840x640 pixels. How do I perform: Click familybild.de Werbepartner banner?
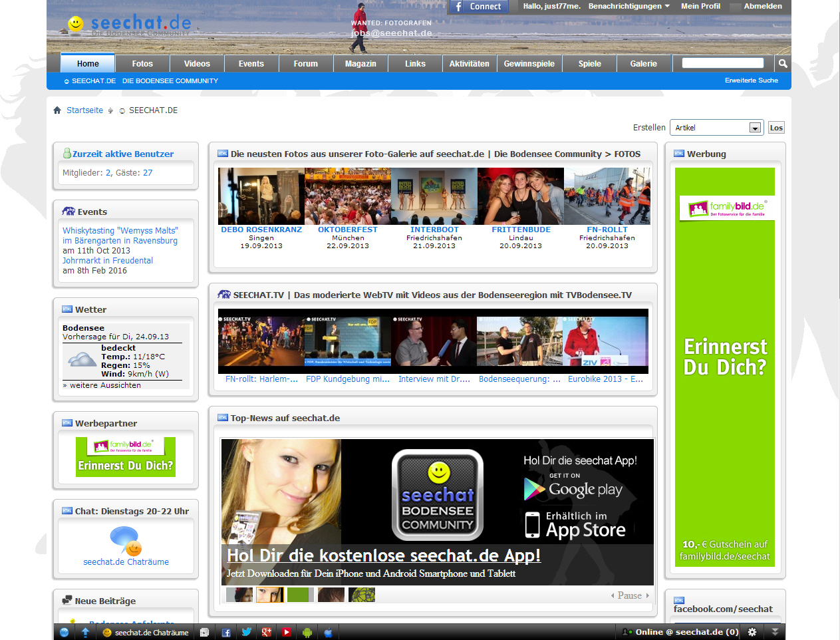tap(125, 456)
